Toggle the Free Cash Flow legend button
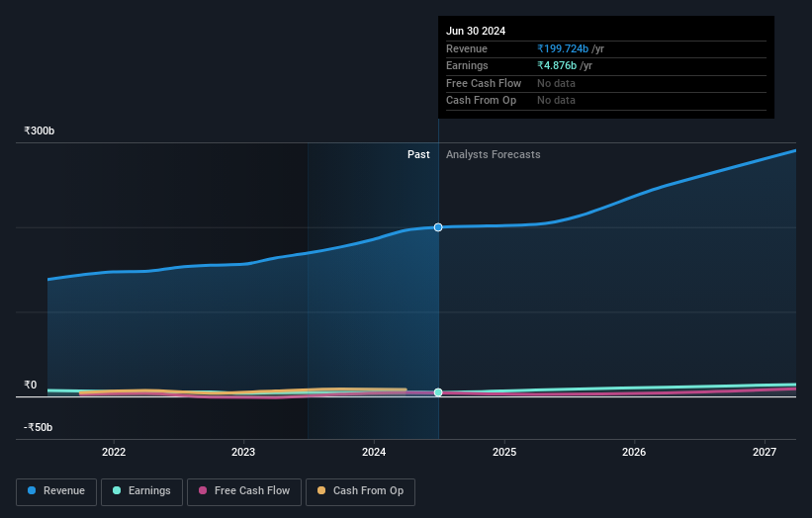 coord(244,491)
